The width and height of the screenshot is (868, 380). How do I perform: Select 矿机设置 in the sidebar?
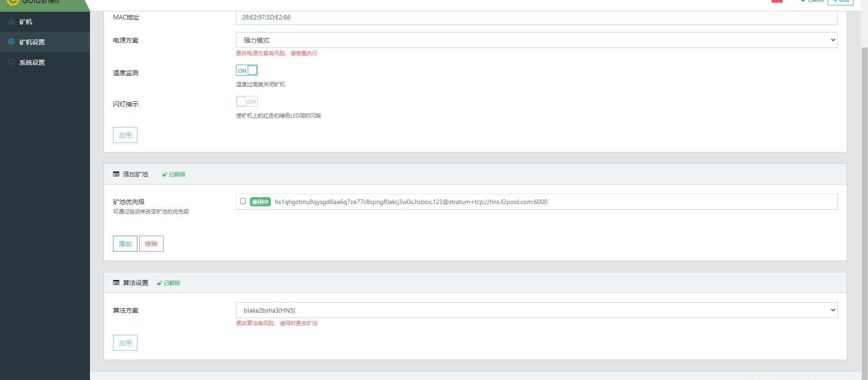[x=32, y=42]
